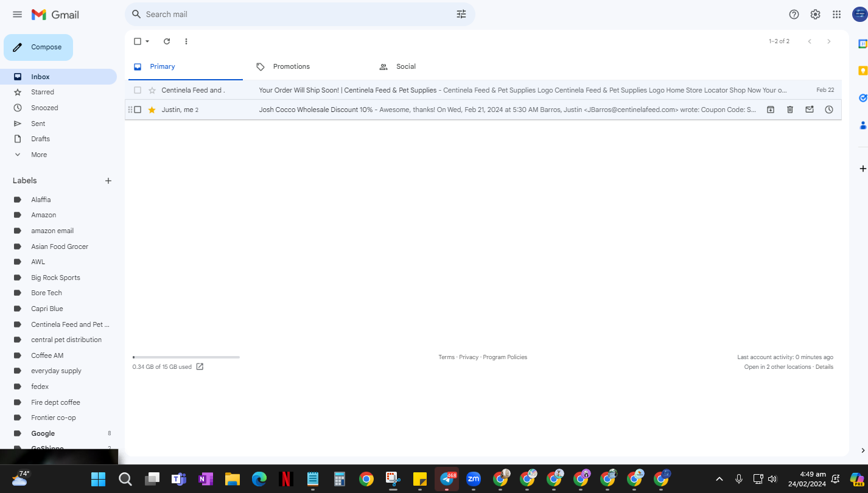Click the magnifier icon in Search mail
This screenshot has height=493, width=868.
tap(136, 14)
